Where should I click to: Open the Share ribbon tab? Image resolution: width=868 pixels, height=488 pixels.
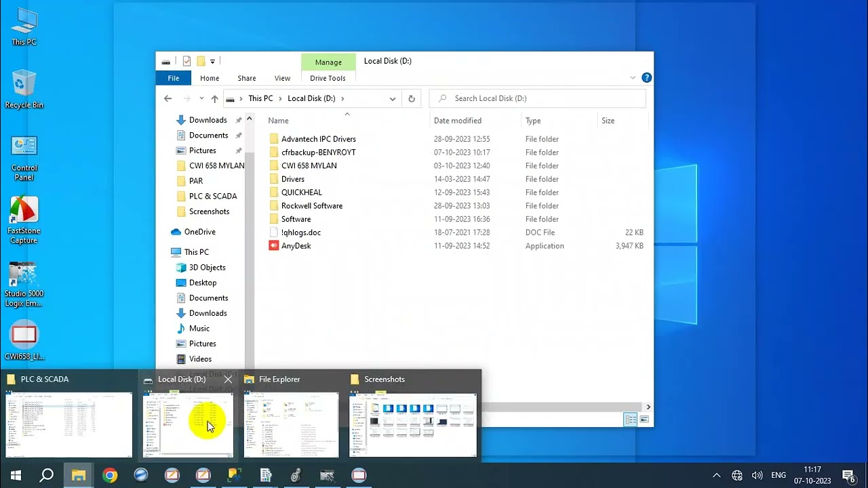[x=247, y=78]
